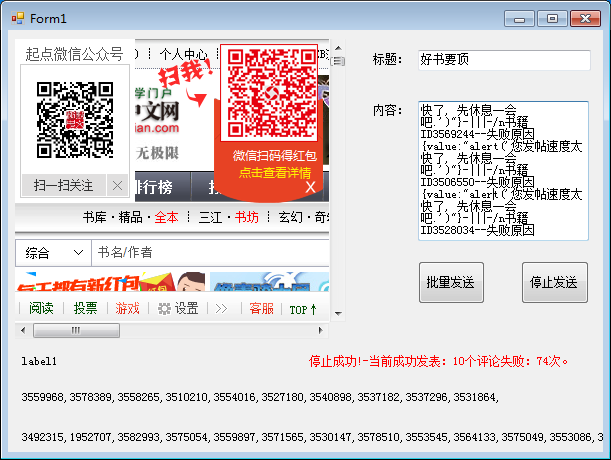Maximize the Form1 window

click(x=552, y=18)
